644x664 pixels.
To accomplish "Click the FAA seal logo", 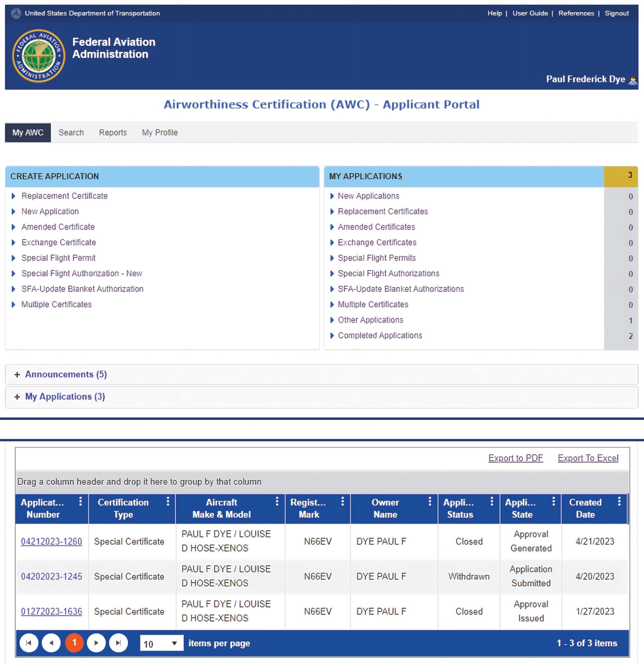I will pyautogui.click(x=39, y=55).
